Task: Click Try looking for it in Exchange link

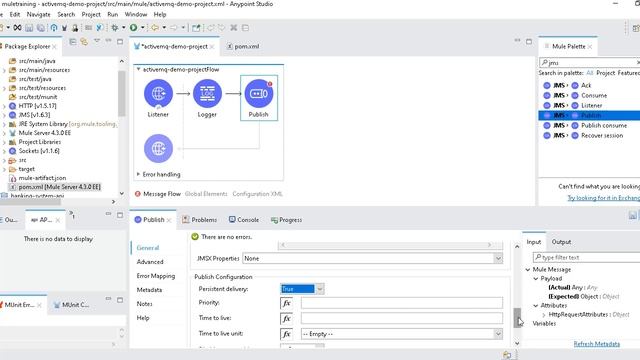Action: click(604, 198)
